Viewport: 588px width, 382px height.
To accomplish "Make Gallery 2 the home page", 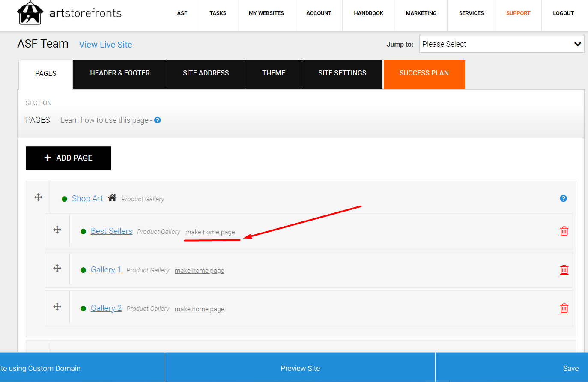I will pyautogui.click(x=200, y=309).
